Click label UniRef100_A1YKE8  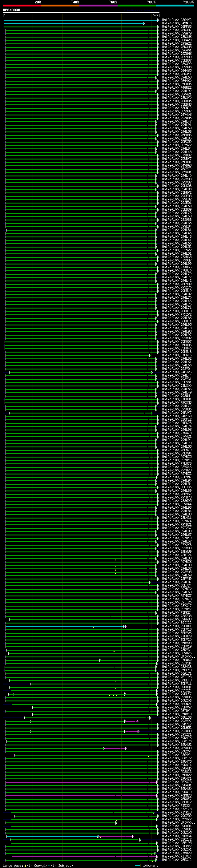click(x=177, y=812)
